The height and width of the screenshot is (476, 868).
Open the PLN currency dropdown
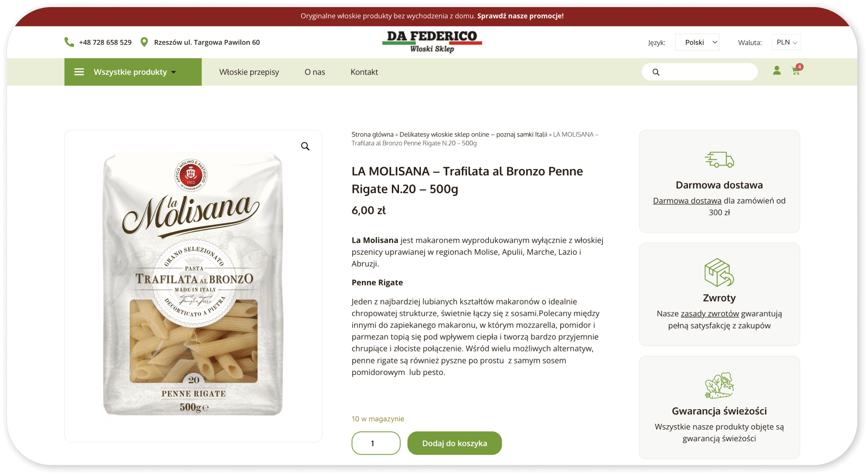[x=786, y=42]
